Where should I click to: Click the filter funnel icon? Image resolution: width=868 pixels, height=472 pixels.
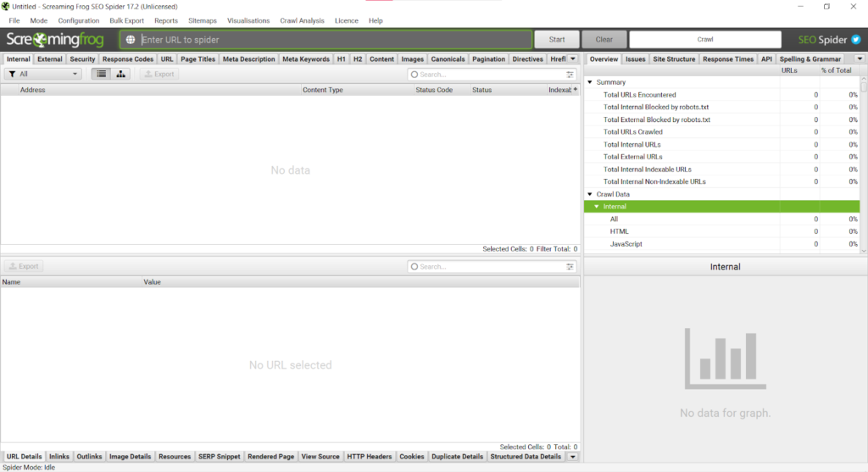(12, 74)
